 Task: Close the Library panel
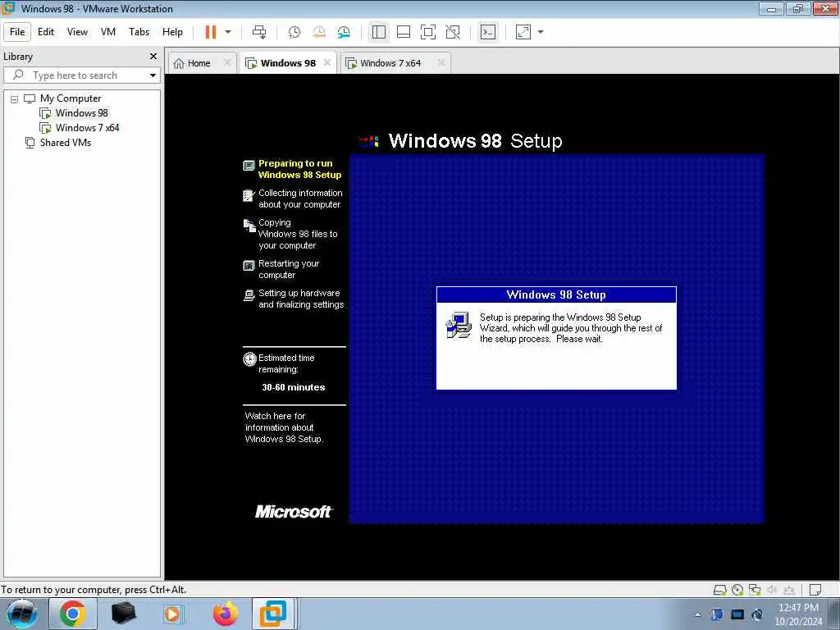153,57
